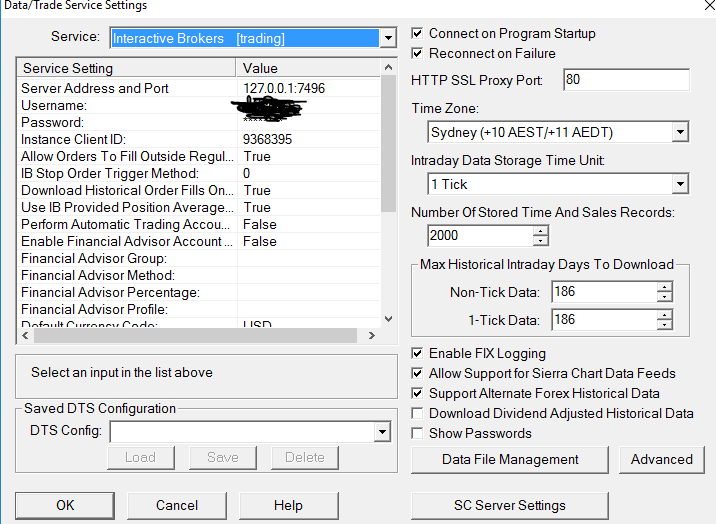716x524 pixels.
Task: Select the Password row
Action: (x=199, y=122)
